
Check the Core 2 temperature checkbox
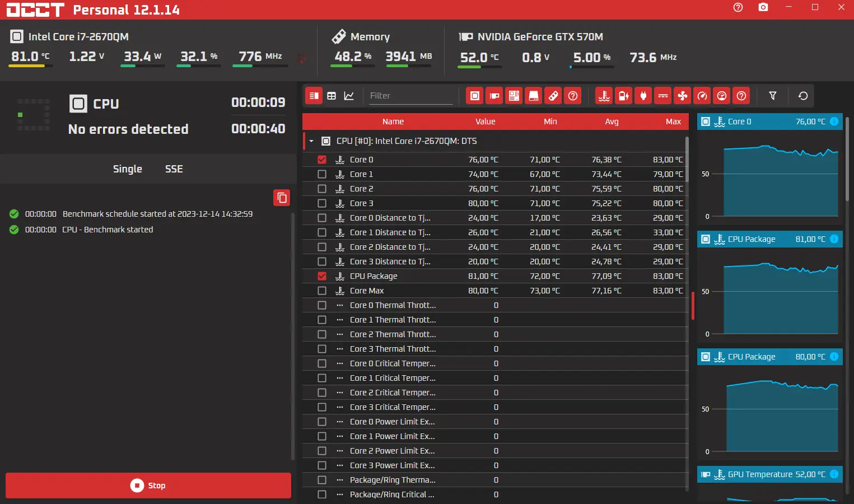(322, 189)
